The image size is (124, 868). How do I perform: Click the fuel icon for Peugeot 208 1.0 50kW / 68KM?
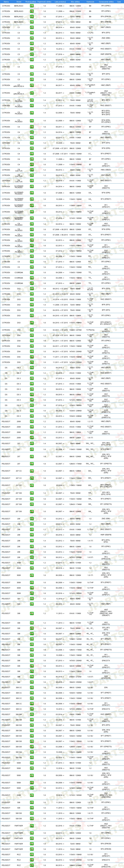pyautogui.click(x=32, y=519)
